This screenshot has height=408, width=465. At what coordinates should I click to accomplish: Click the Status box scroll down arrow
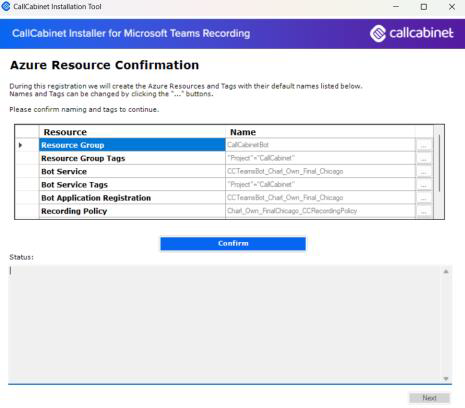446,379
